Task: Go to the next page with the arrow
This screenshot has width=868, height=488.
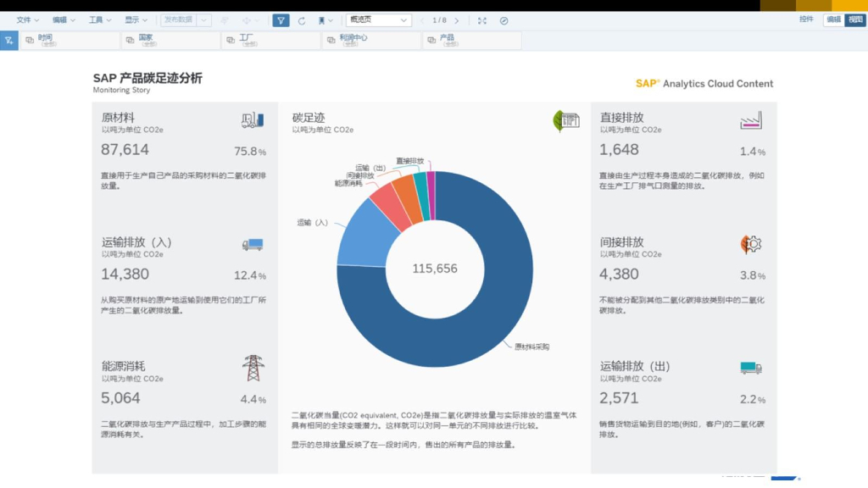Action: pos(458,20)
